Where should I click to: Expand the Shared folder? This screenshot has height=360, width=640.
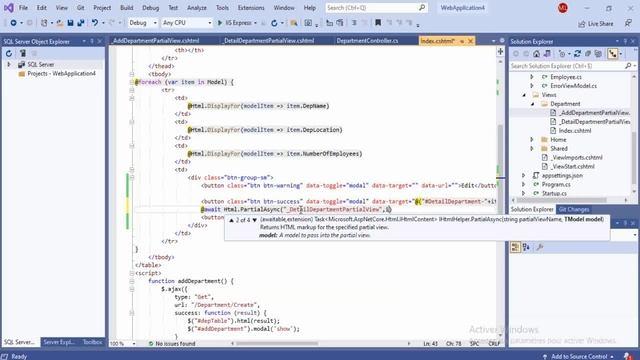pyautogui.click(x=532, y=149)
